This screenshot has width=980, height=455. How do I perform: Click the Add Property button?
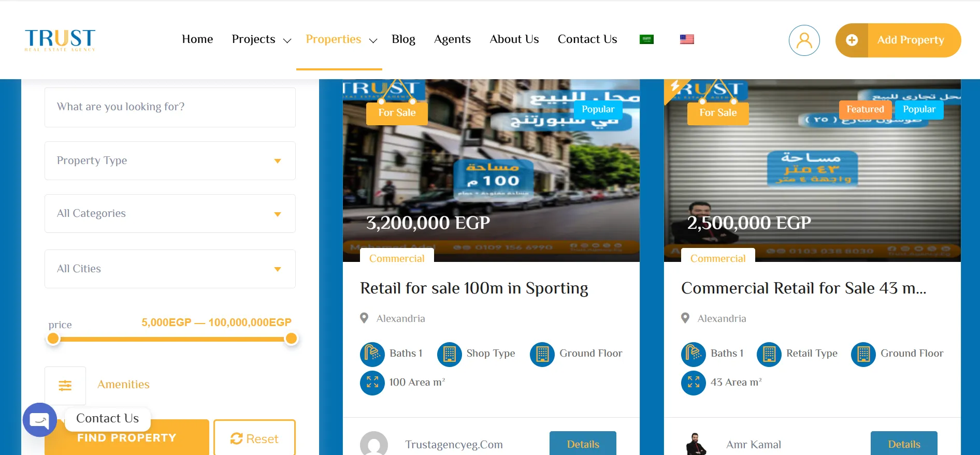pos(898,40)
